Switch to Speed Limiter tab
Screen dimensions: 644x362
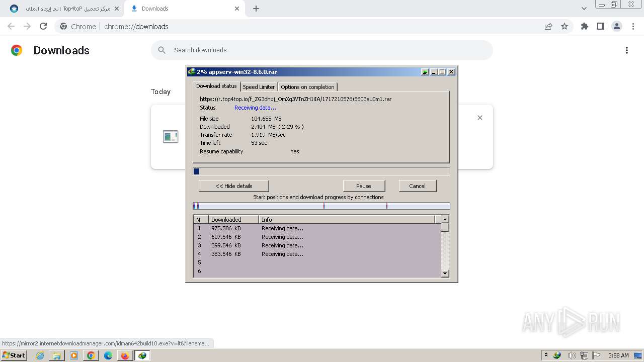tap(259, 87)
